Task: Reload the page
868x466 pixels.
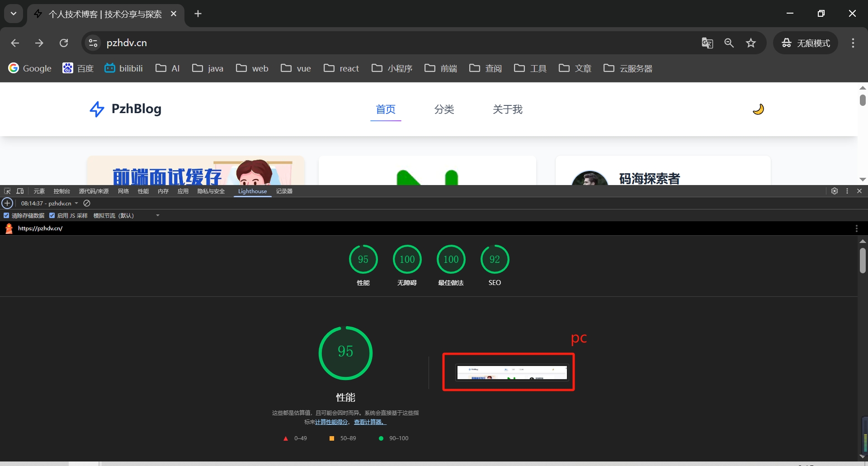Action: coord(64,43)
